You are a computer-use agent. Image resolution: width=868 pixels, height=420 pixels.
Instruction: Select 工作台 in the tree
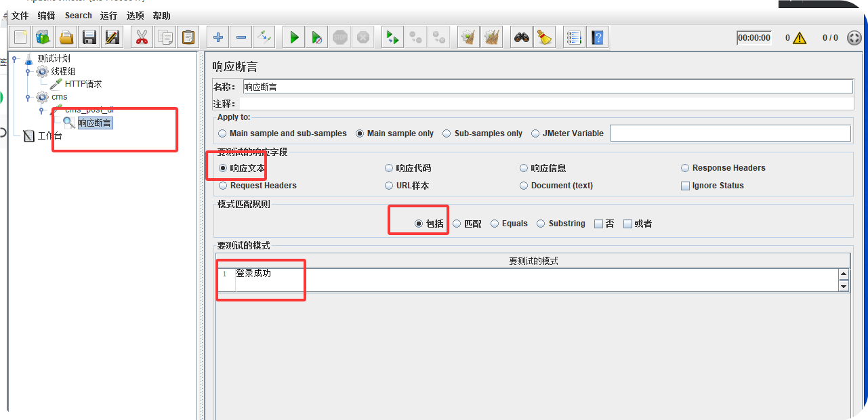(x=49, y=135)
